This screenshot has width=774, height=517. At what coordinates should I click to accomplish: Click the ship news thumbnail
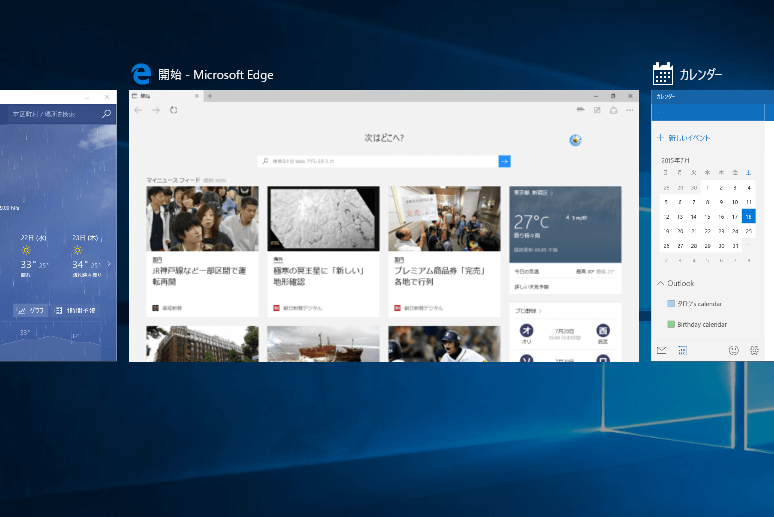[x=323, y=344]
